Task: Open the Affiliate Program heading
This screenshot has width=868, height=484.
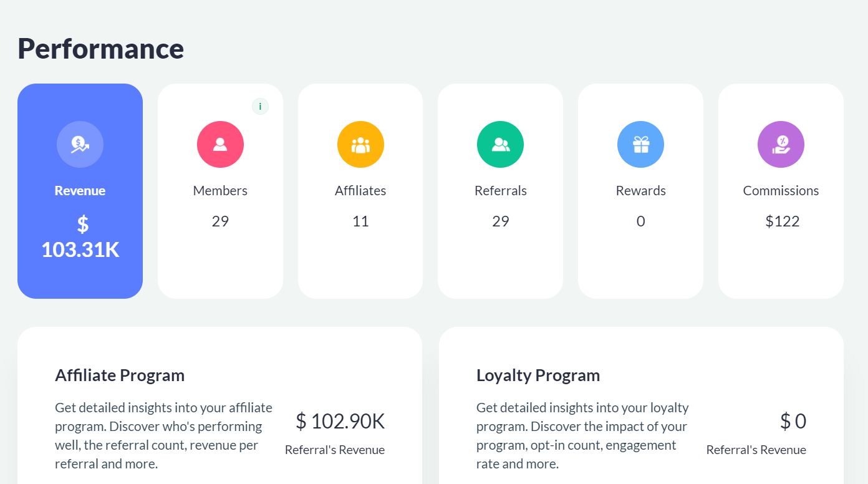Action: pyautogui.click(x=120, y=375)
